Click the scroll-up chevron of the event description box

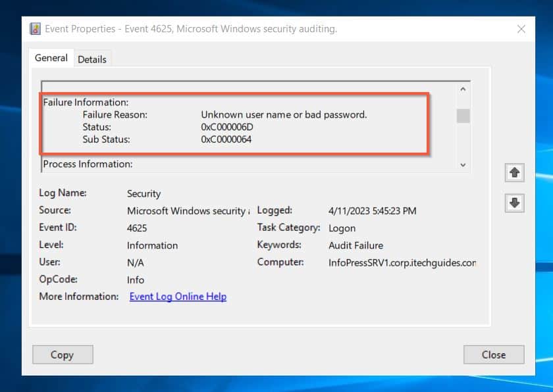462,89
